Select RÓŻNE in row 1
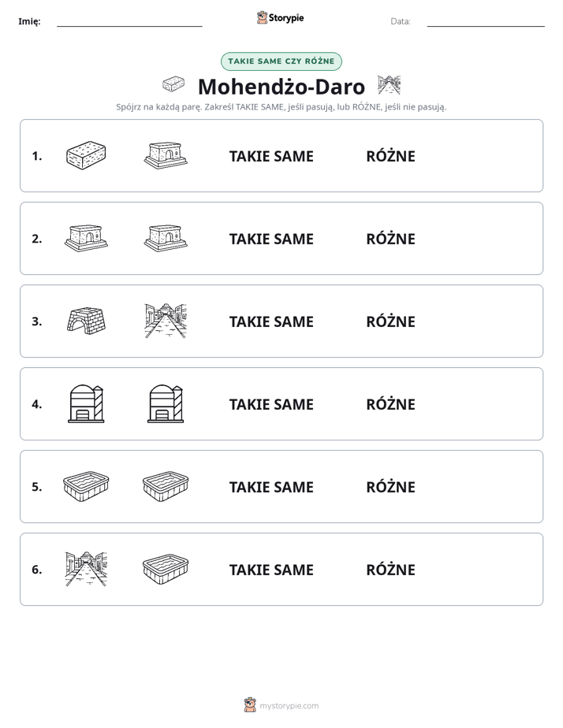 click(390, 156)
